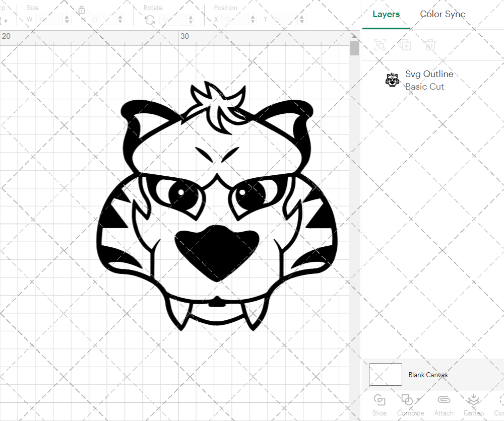Screen dimensions: 504x421
Task: Toggle the size aspect ratio lock
Action: pyautogui.click(x=81, y=10)
